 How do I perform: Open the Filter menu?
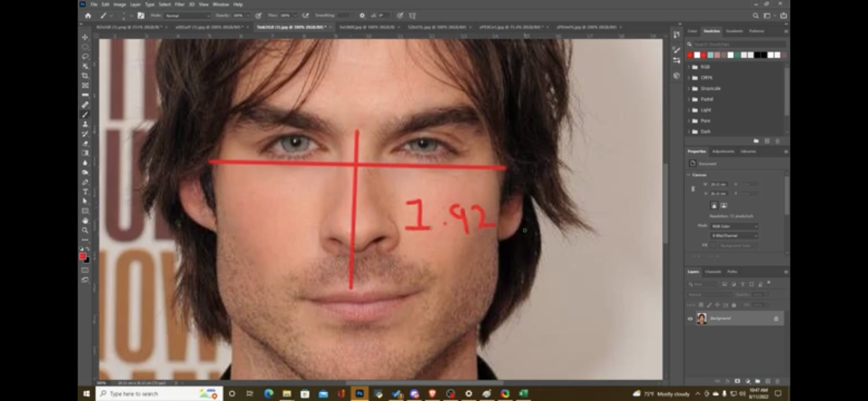pos(179,5)
